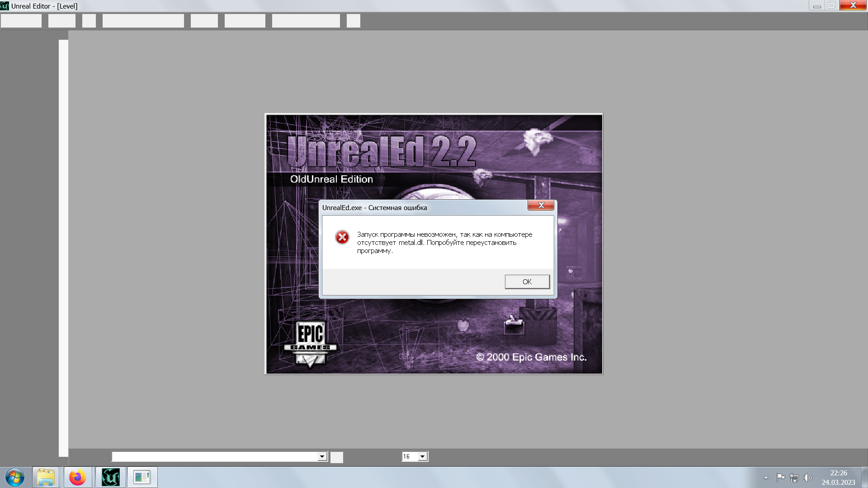This screenshot has height=488, width=868.
Task: Open the last program icon on taskbar
Action: click(x=142, y=477)
